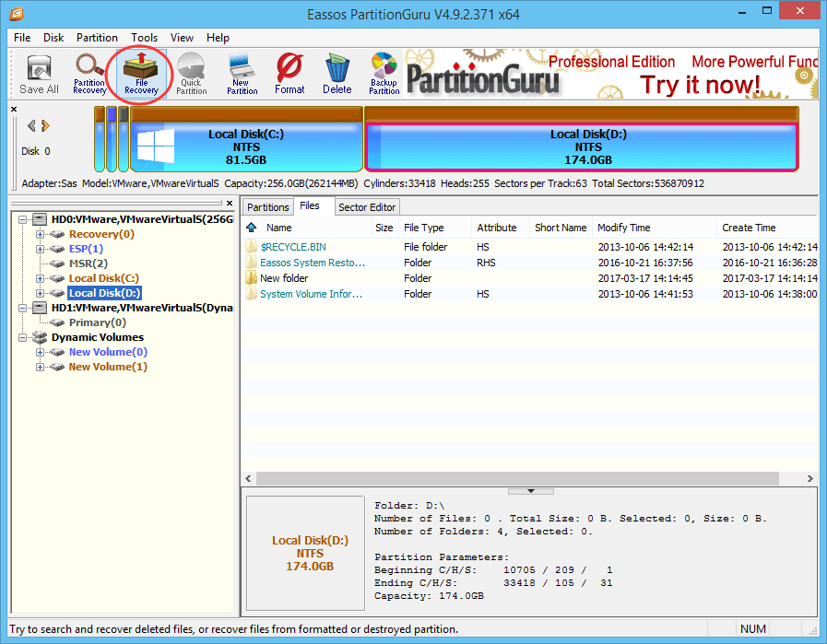Go to the previous disk arrow
827x644 pixels.
[x=31, y=125]
